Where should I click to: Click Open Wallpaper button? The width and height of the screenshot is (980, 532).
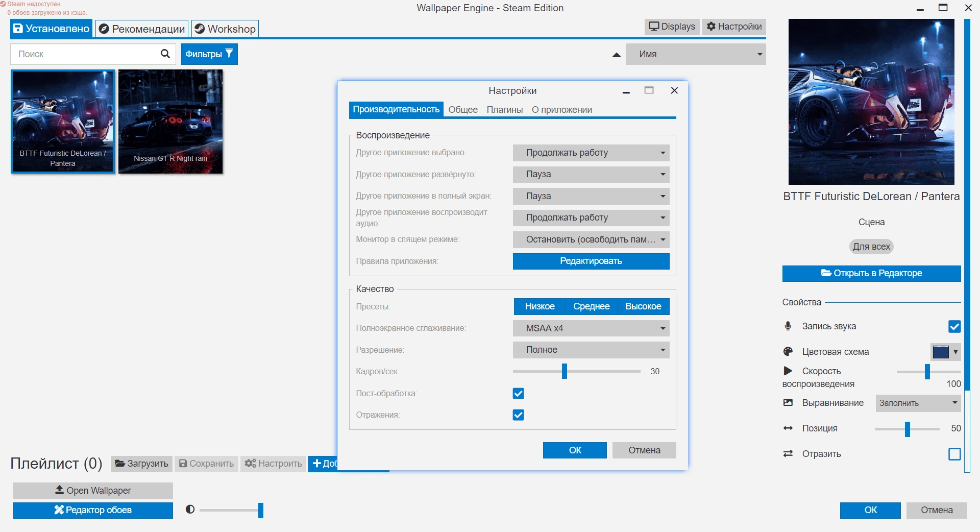point(93,490)
